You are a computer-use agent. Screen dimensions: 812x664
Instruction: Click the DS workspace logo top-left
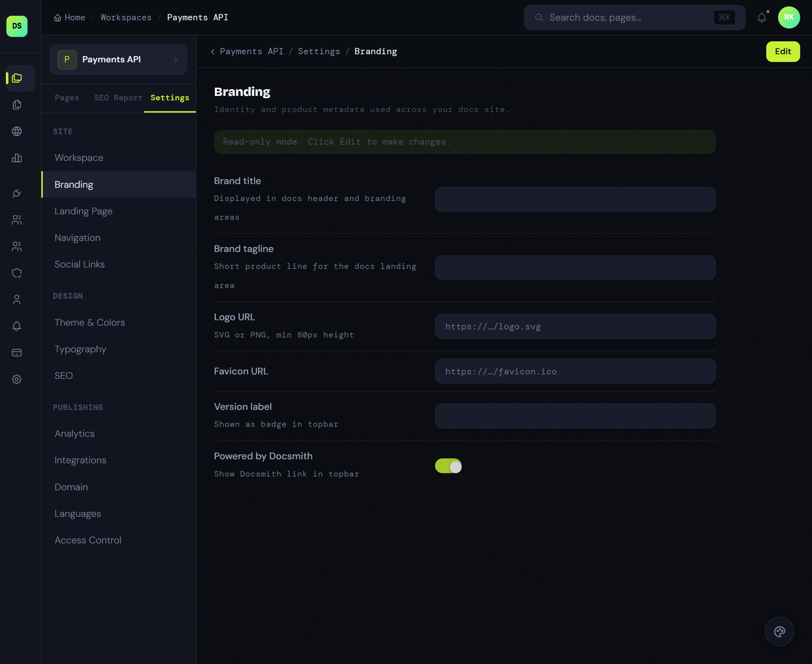[x=17, y=26]
